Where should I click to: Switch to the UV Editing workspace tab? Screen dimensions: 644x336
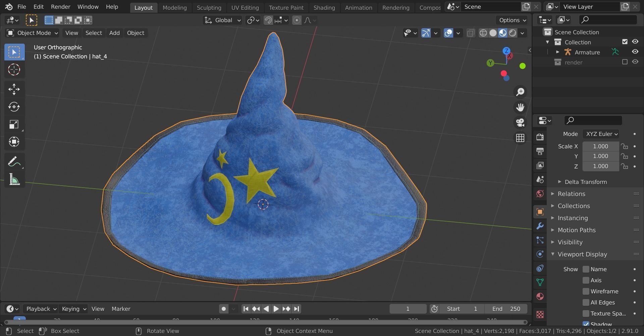click(245, 7)
